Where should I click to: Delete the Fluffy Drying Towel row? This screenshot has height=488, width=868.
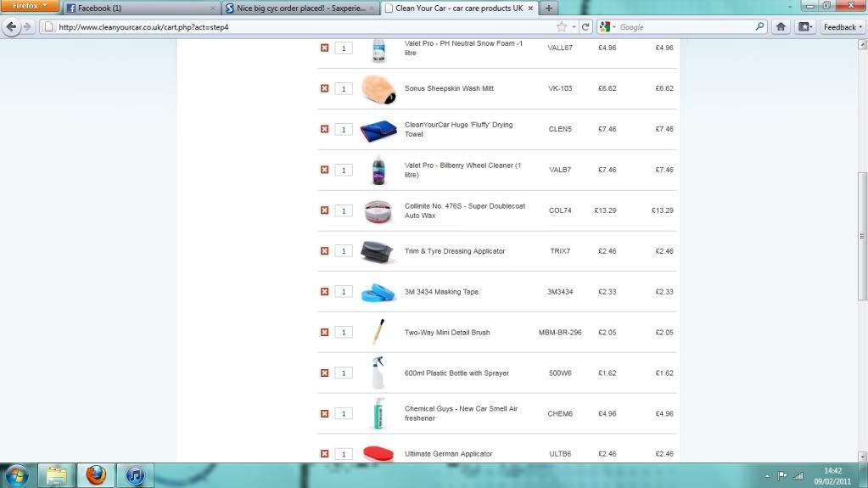tap(324, 129)
